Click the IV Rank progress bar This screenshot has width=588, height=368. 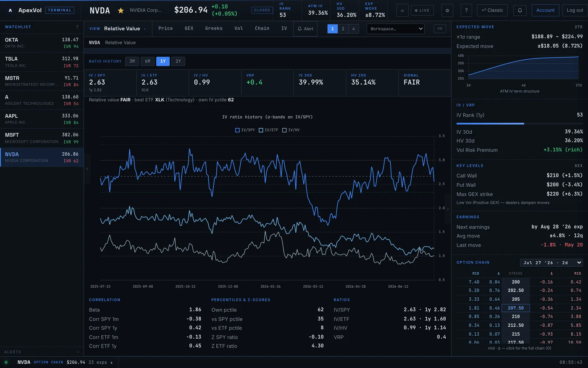point(520,124)
